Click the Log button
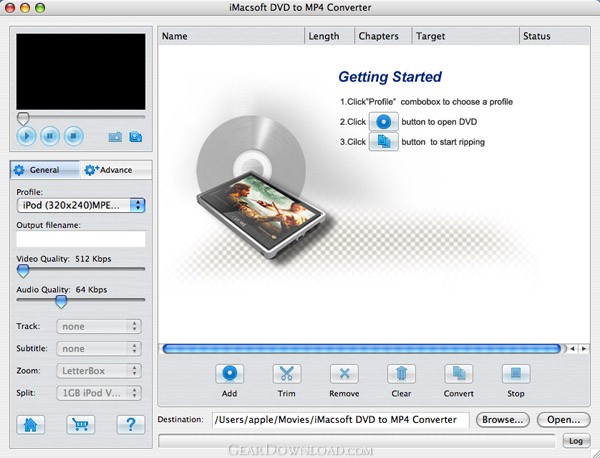The width and height of the screenshot is (600, 458). point(576,441)
